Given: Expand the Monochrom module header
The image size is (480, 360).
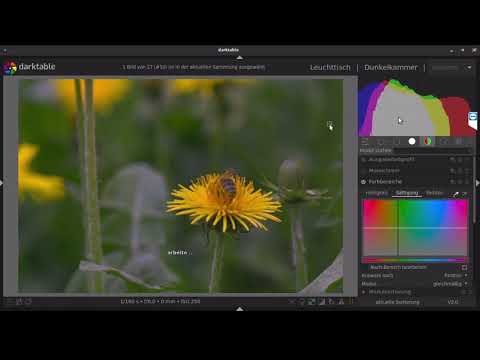Looking at the screenshot, I should [384, 171].
